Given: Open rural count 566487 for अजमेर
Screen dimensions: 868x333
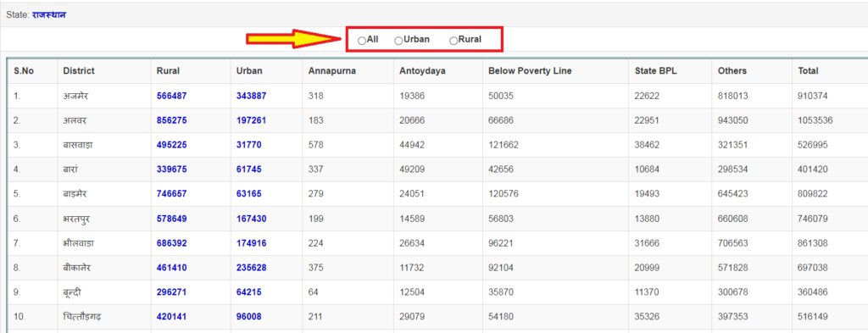Looking at the screenshot, I should pos(171,96).
